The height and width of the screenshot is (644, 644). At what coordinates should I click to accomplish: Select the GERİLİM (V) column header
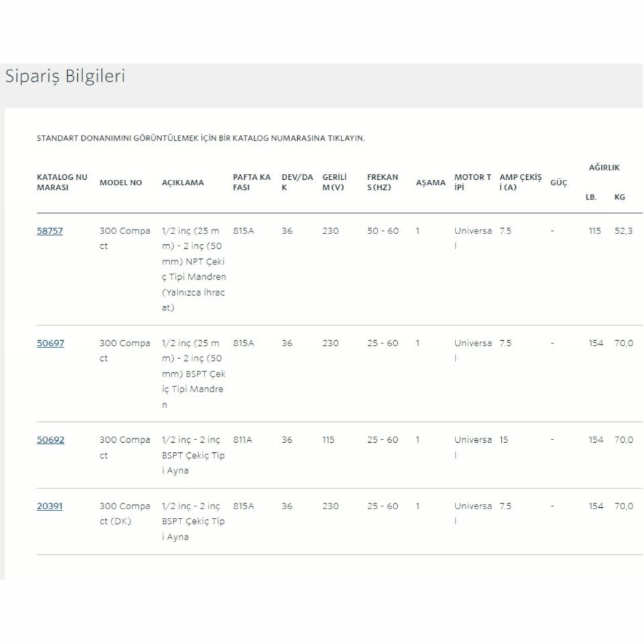pyautogui.click(x=335, y=182)
